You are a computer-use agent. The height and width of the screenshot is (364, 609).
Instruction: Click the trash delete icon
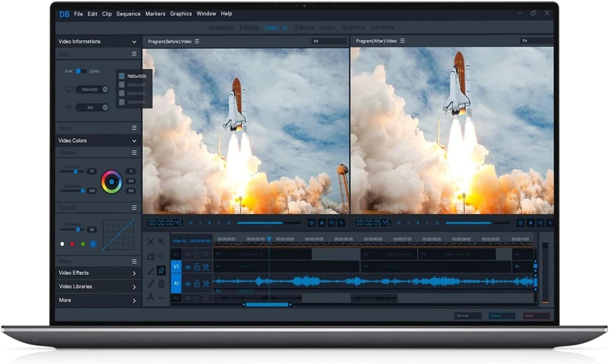pyautogui.click(x=161, y=284)
